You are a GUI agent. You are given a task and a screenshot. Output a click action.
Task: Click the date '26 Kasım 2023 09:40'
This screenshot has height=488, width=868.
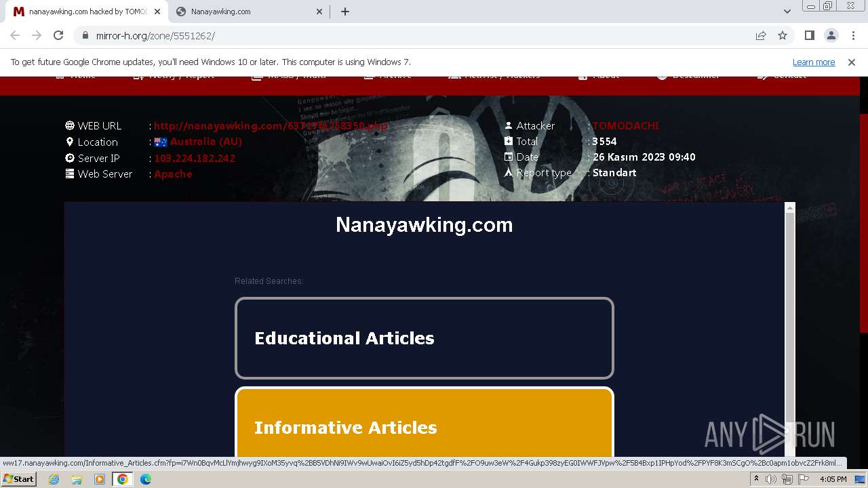point(644,157)
